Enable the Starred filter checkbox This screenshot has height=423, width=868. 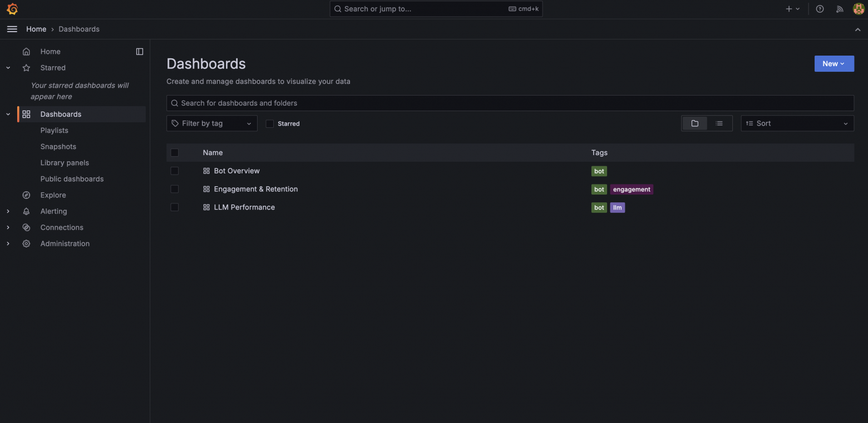270,123
